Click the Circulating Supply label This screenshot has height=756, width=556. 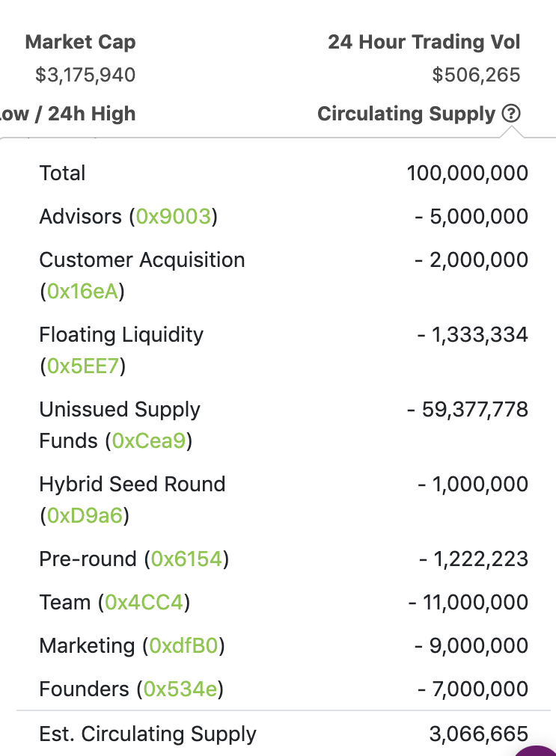click(x=406, y=114)
